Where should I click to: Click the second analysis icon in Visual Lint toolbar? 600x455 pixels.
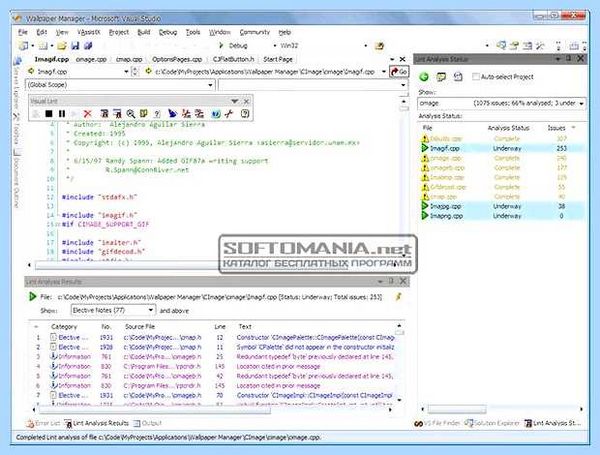(117, 114)
